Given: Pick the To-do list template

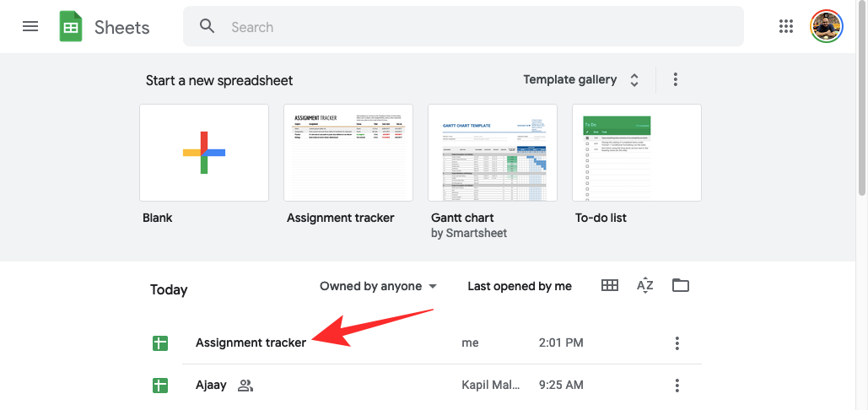Looking at the screenshot, I should click(637, 153).
